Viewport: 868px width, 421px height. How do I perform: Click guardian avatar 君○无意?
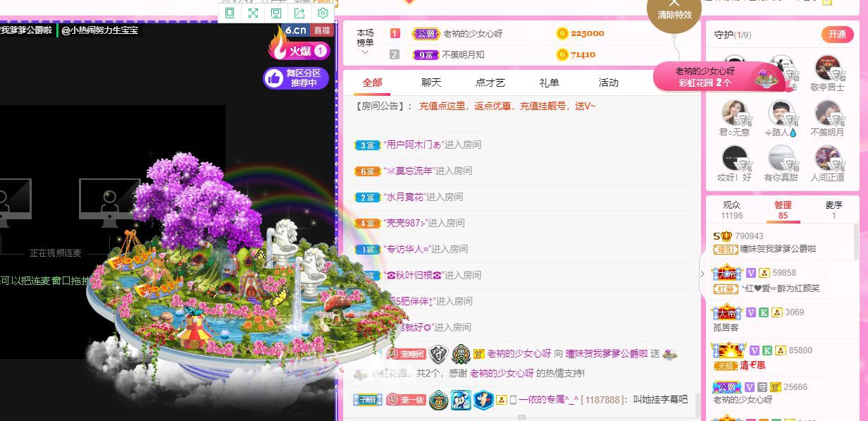(x=734, y=113)
